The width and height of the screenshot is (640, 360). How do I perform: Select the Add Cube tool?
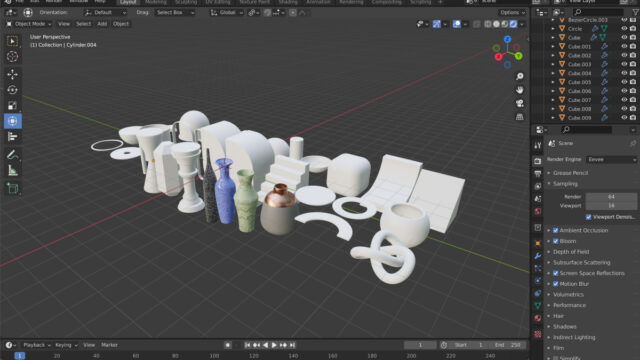[x=12, y=189]
